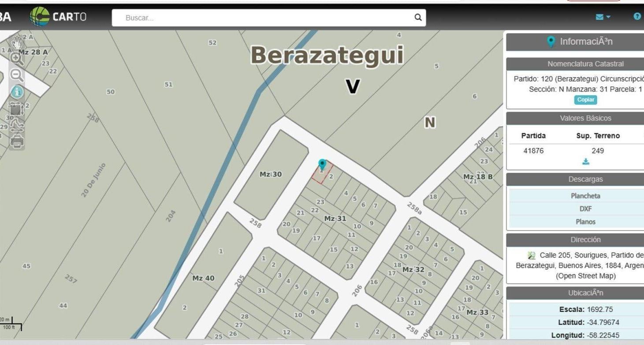Click parcel 44 on the map
The height and width of the screenshot is (345, 644).
(63, 305)
